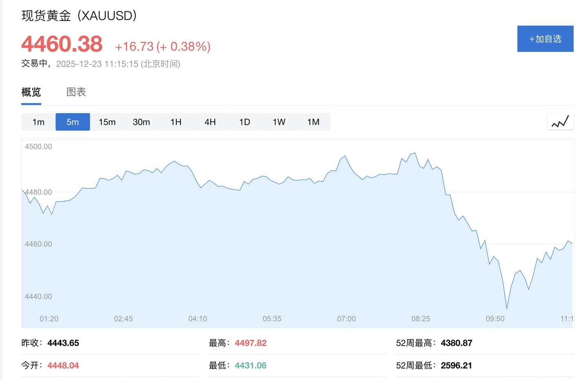Set chart period to 1H
Viewport: 588px width, 380px height.
tap(176, 122)
